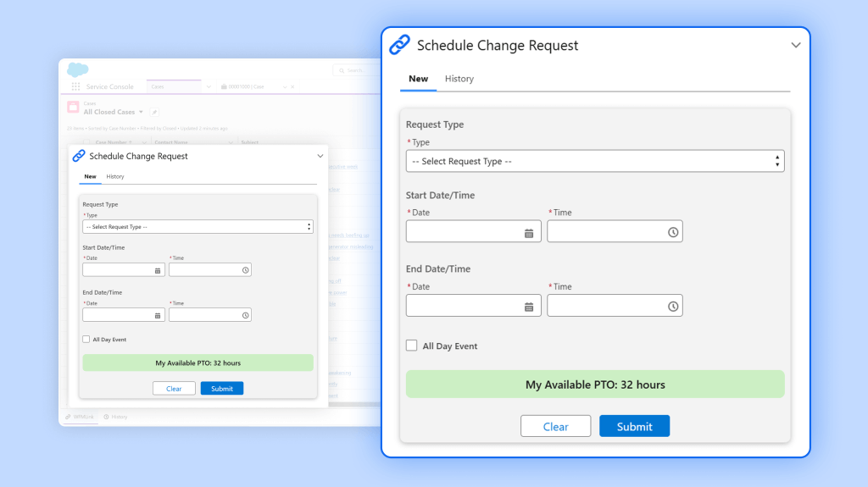
Task: Pin the All Closed Cases list view
Action: click(x=154, y=112)
